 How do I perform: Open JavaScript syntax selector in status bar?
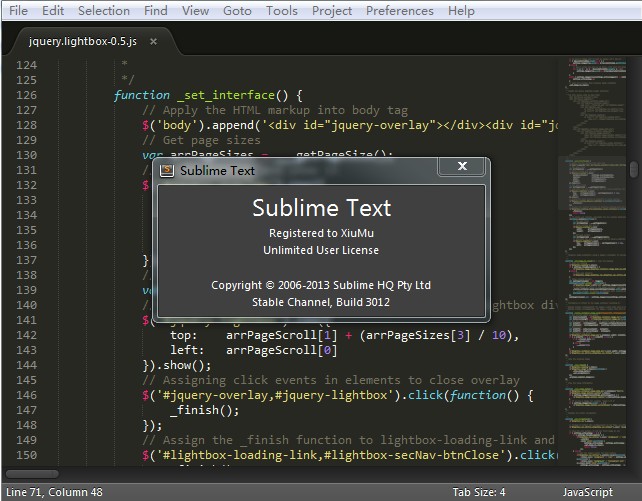588,492
